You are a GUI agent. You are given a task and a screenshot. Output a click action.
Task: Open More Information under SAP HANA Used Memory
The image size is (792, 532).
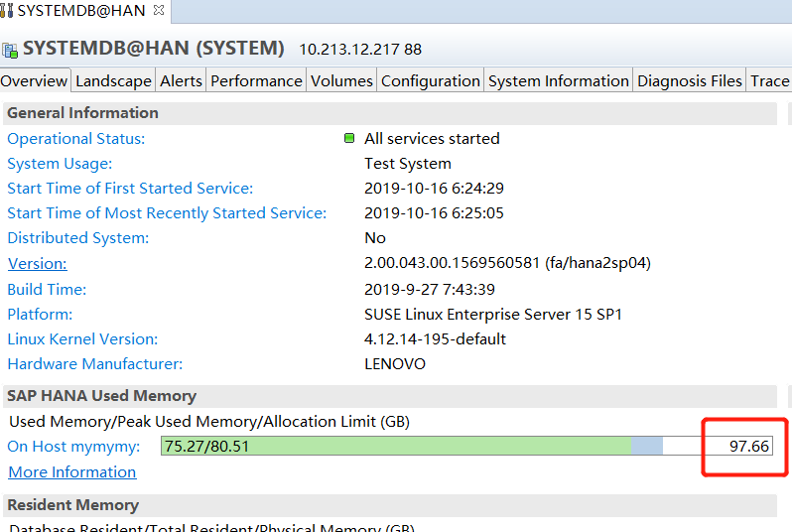pyautogui.click(x=72, y=471)
